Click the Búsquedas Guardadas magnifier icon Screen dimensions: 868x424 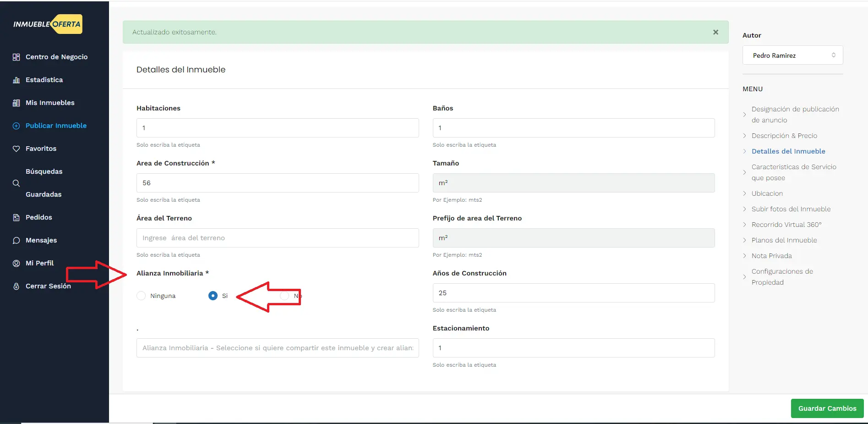point(16,183)
